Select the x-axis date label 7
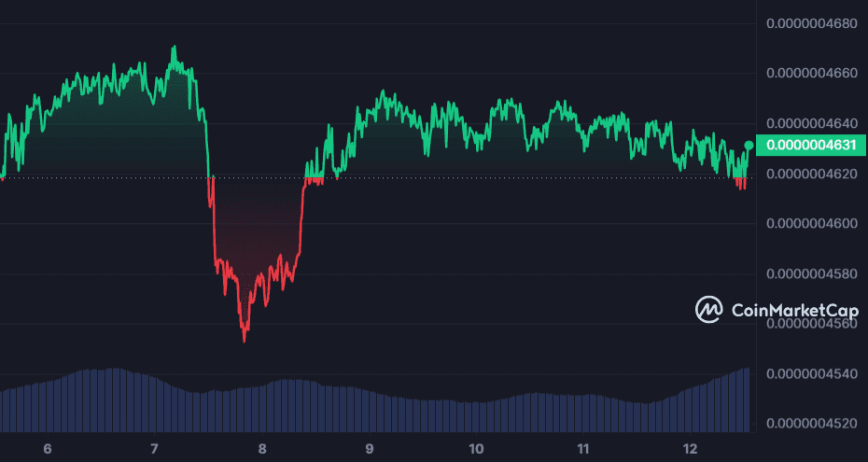Viewport: 868px width, 462px height. click(154, 449)
